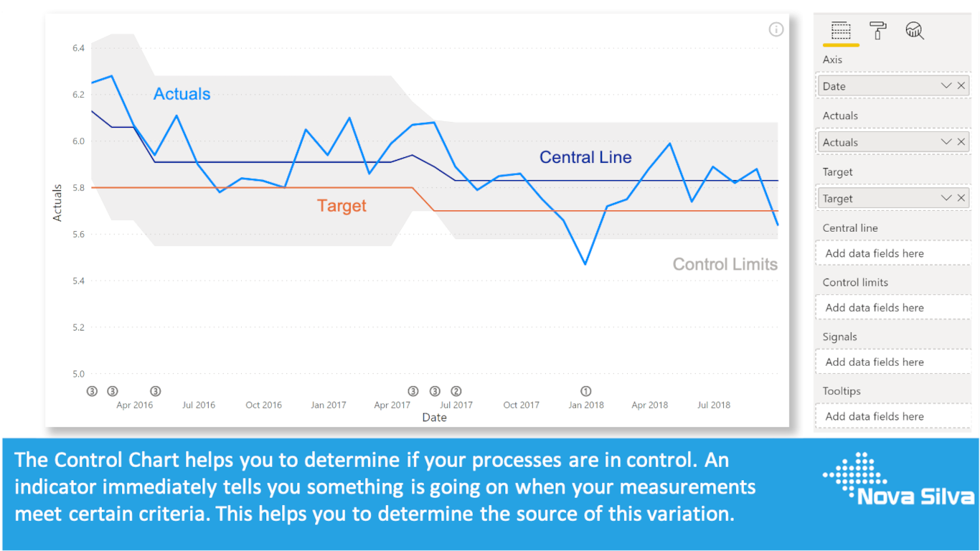The width and height of the screenshot is (980, 551).
Task: Switch to the Fields pane tab
Action: (x=841, y=31)
